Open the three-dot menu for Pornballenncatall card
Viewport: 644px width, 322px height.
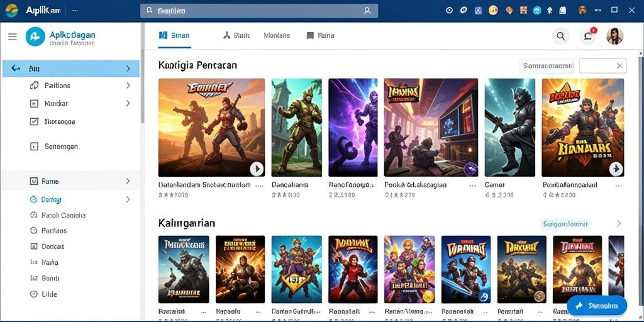(x=619, y=186)
